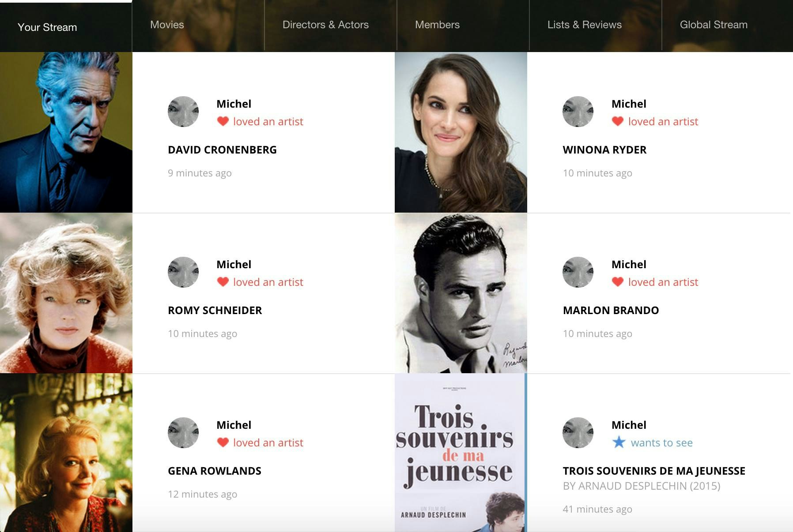Image resolution: width=793 pixels, height=532 pixels.
Task: Click the heart icon in Gena Rowlands entry
Action: tap(223, 442)
